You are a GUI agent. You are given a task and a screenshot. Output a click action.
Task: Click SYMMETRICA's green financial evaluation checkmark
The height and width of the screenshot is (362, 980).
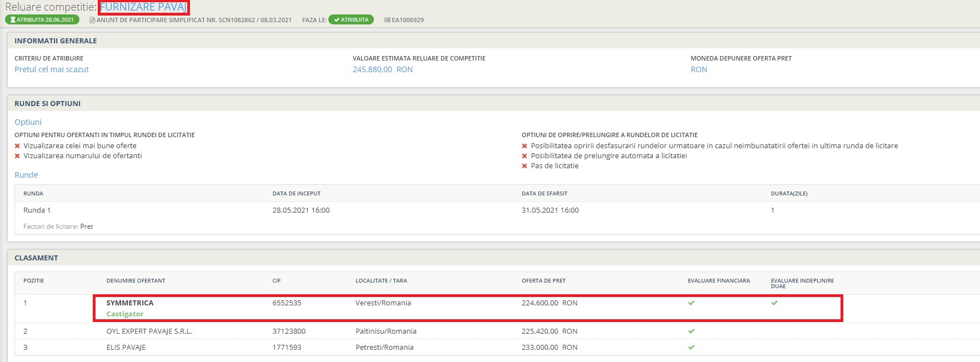[x=691, y=303]
